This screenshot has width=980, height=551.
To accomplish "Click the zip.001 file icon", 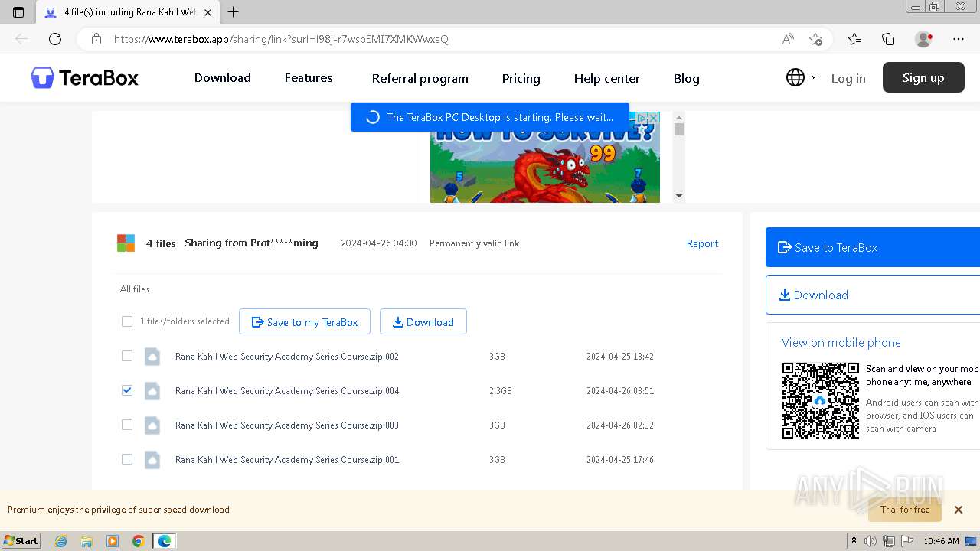I will point(152,460).
